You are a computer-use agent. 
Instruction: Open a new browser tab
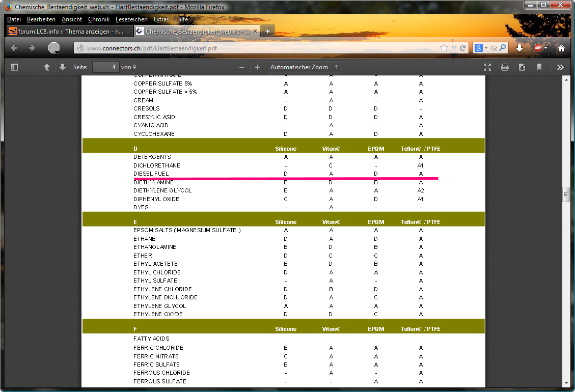coord(268,31)
